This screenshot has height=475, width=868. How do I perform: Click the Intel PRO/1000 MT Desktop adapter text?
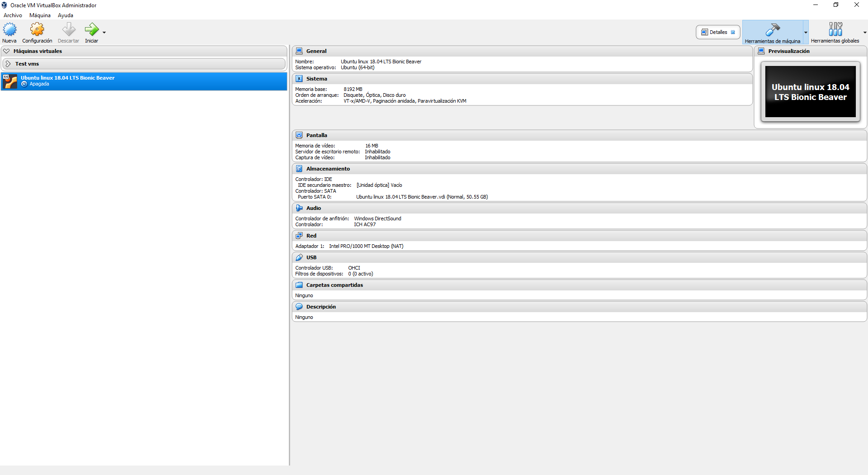click(366, 247)
